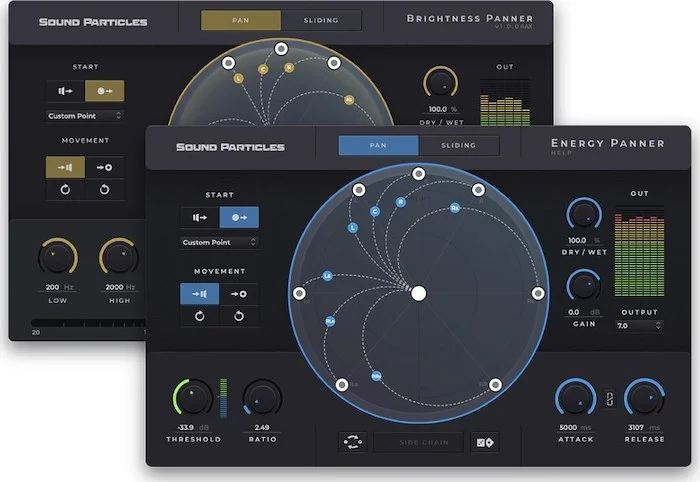Switch to Sliding tab in Brightness Panner
Screen dimensions: 700x482
(x=321, y=20)
